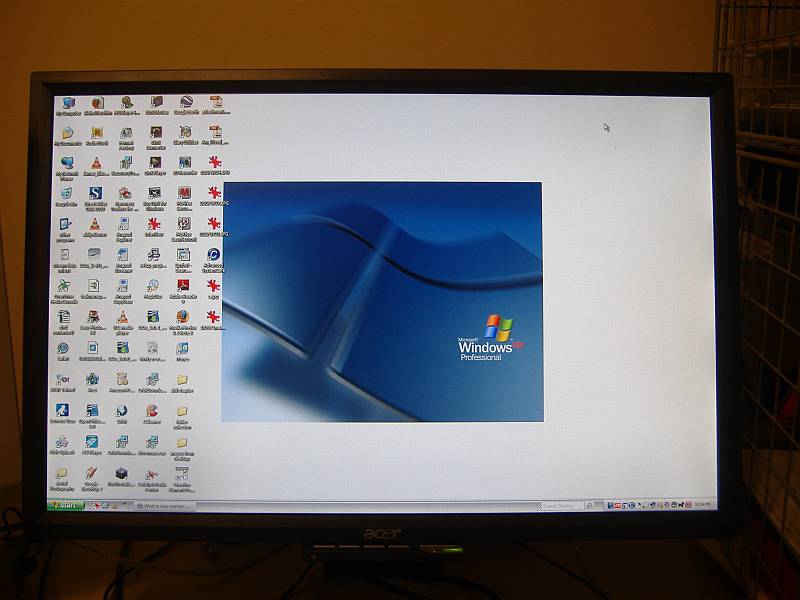Screen dimensions: 800x600
Task: Select the Google Earth shortcut
Action: 186,102
